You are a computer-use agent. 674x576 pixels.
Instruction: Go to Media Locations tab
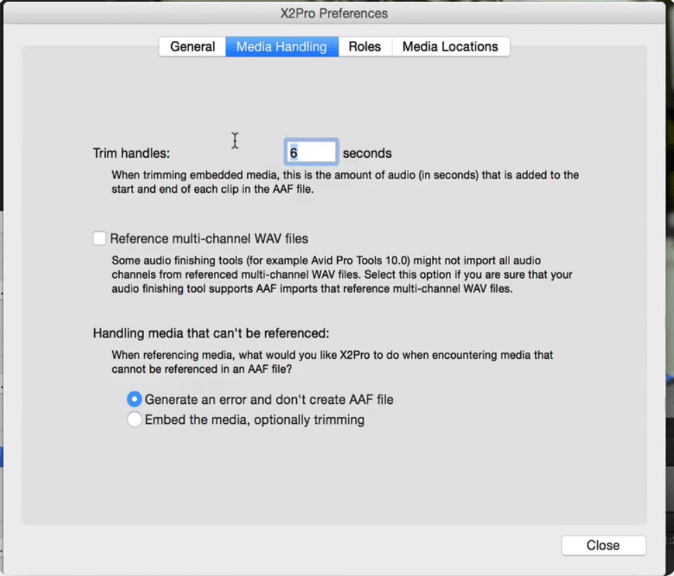450,46
